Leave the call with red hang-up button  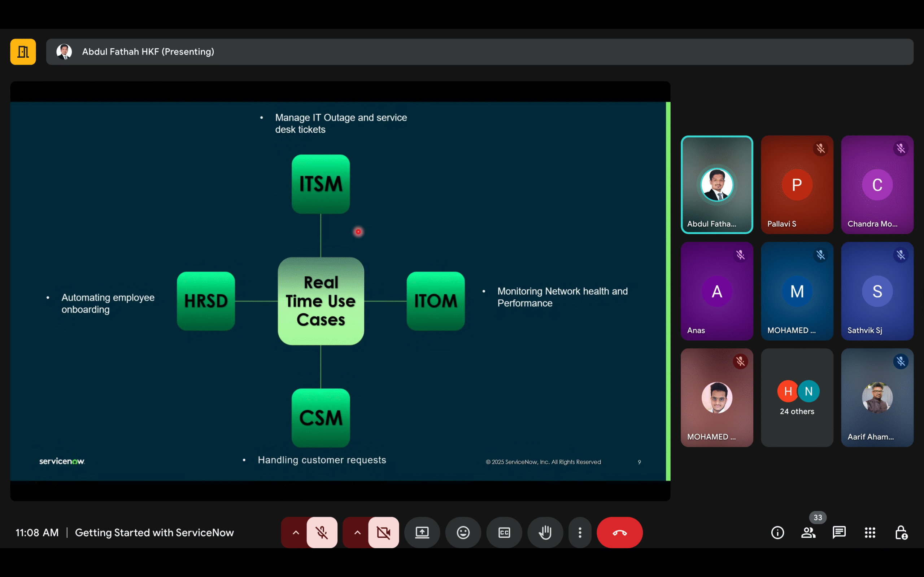(619, 532)
